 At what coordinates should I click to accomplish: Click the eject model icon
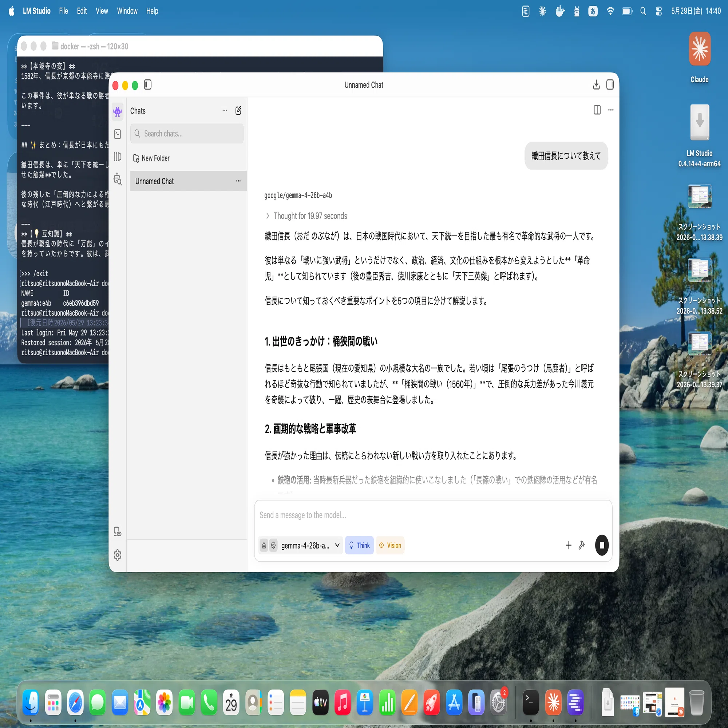pos(264,545)
